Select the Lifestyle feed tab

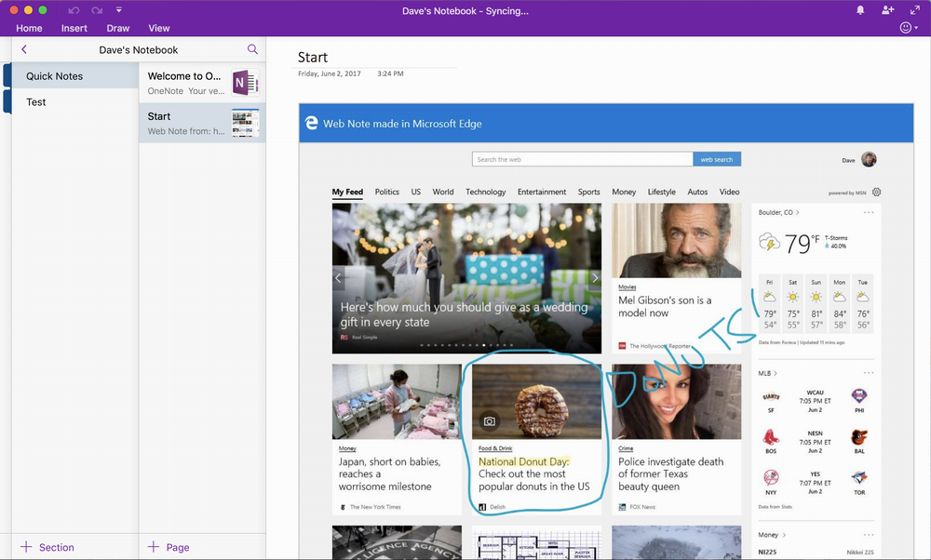pyautogui.click(x=662, y=193)
